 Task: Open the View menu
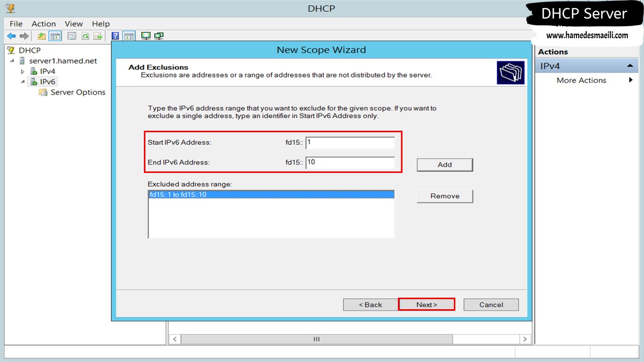click(x=73, y=24)
